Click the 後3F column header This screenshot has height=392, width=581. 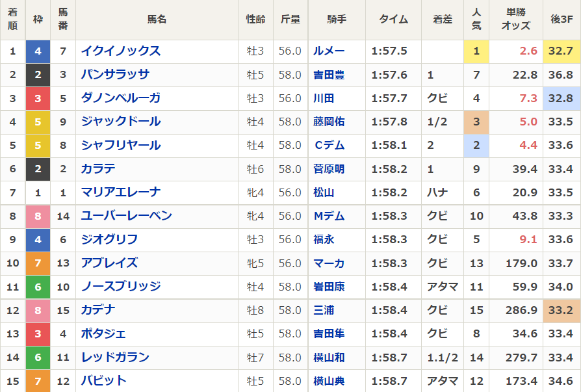(562, 20)
